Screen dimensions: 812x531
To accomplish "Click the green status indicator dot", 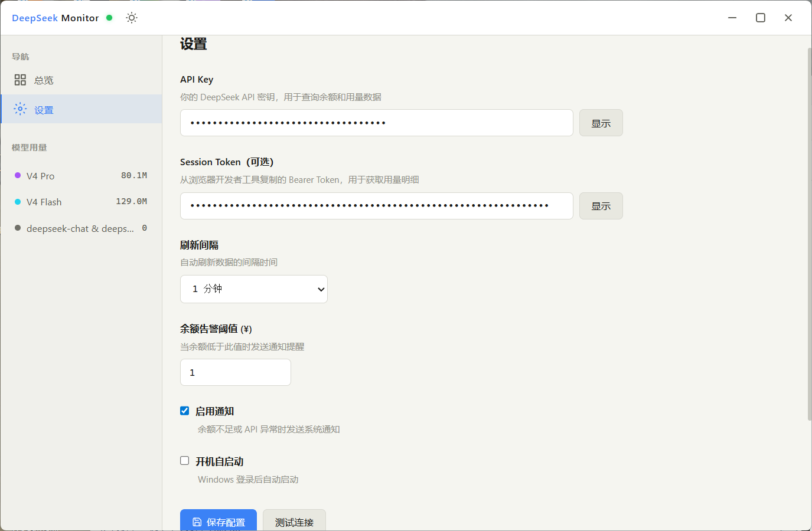I will pyautogui.click(x=109, y=18).
